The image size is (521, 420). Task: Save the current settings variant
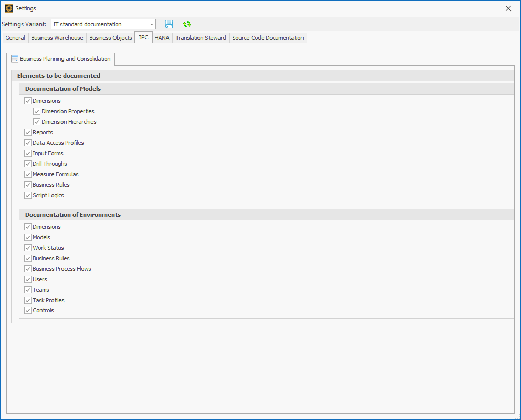pos(169,24)
